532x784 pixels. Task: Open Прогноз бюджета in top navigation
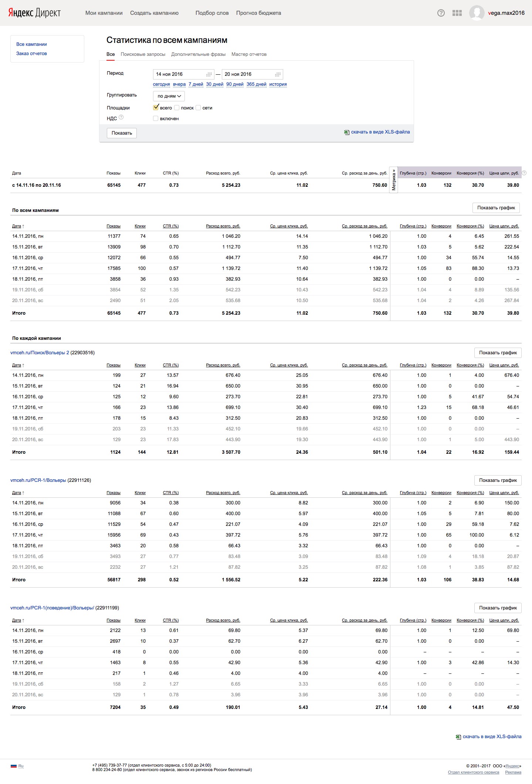tap(258, 13)
